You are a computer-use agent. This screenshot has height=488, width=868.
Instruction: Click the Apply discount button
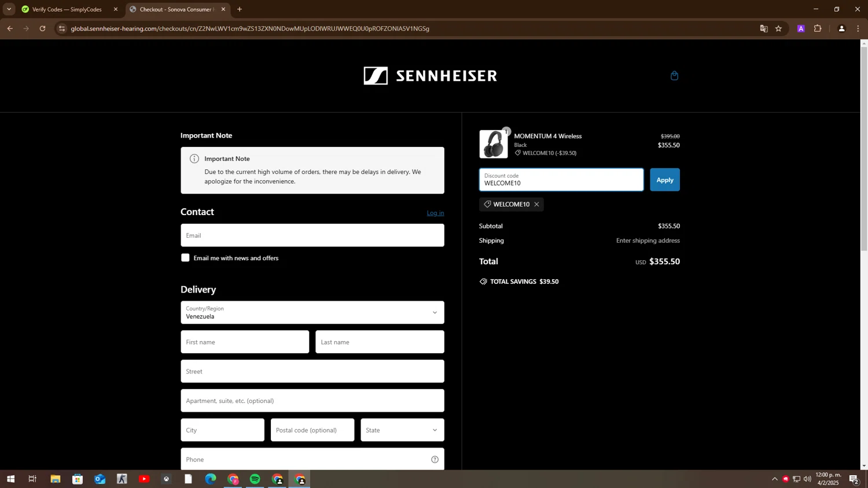click(x=665, y=180)
